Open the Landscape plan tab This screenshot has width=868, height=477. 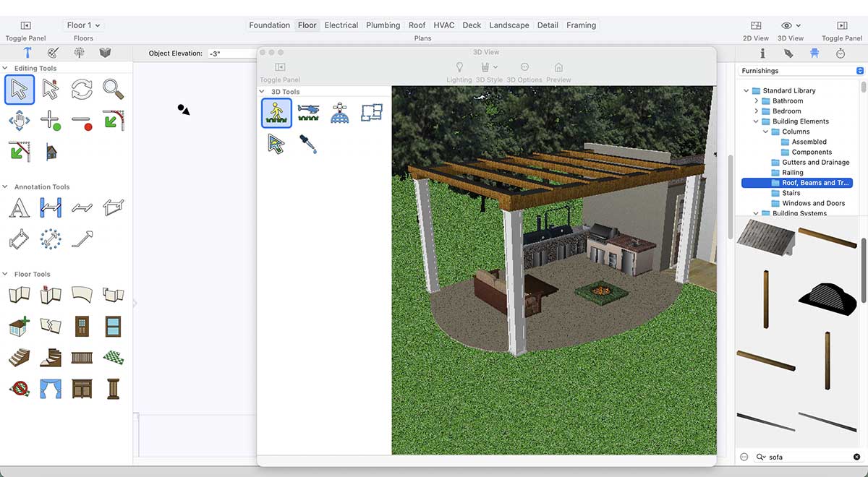click(509, 25)
